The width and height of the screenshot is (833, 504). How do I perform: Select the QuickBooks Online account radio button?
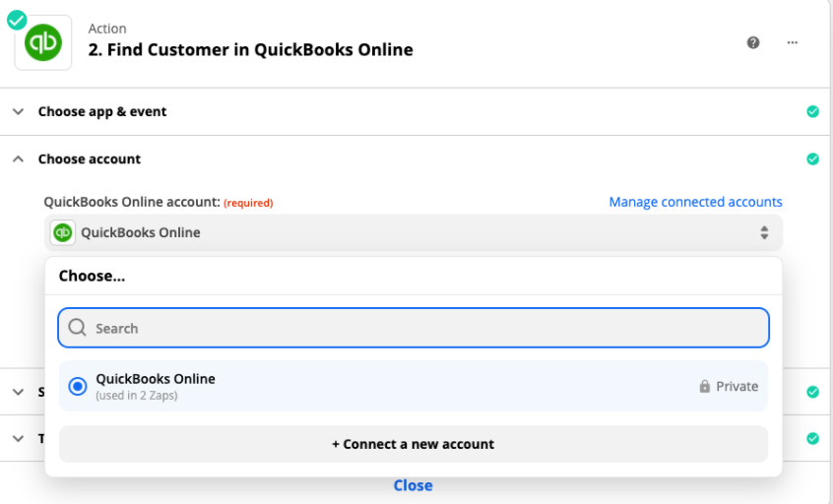(x=78, y=386)
